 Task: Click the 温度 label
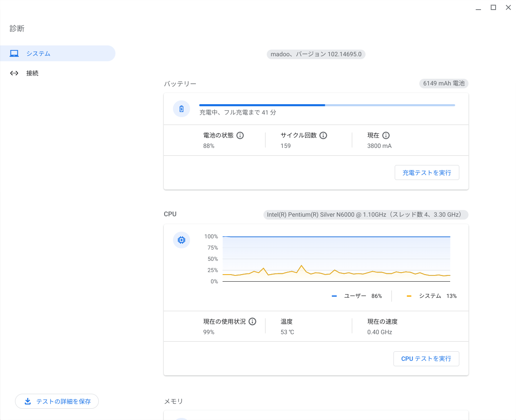coord(287,322)
